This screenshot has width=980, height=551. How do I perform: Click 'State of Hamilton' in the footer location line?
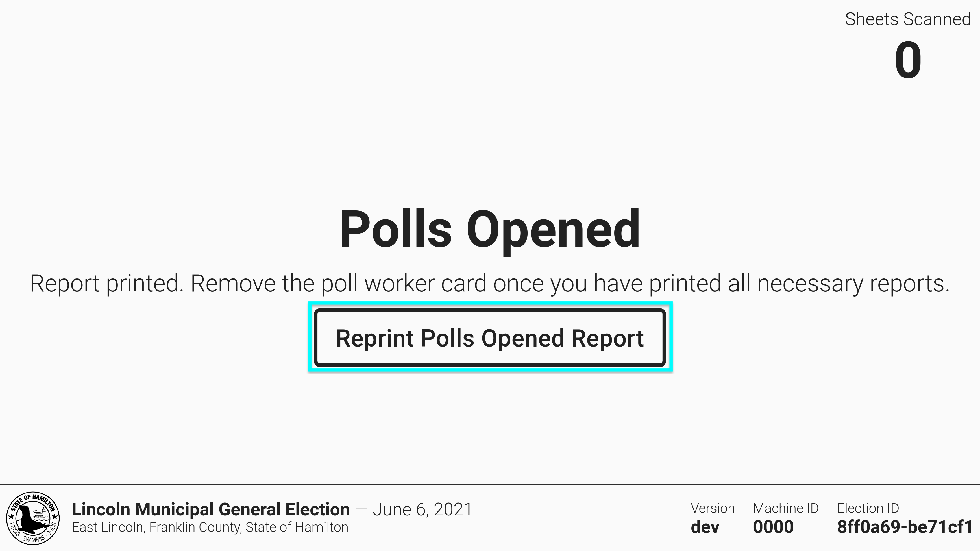point(297,527)
